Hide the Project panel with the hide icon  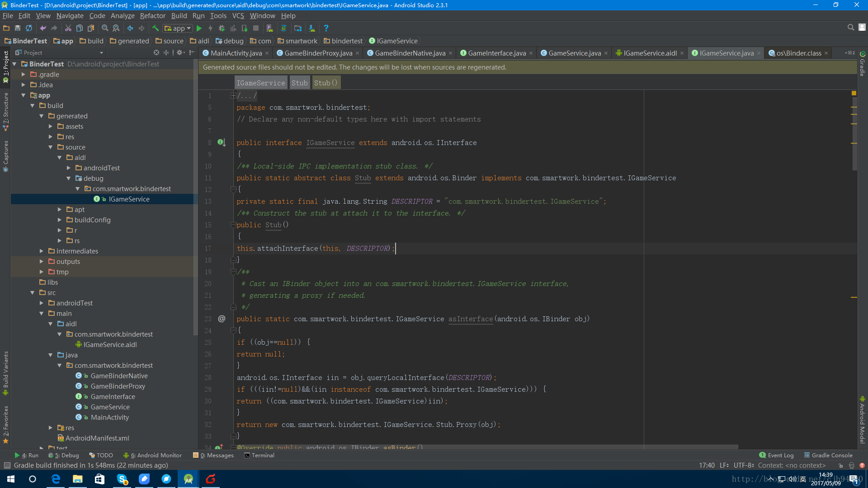(x=192, y=52)
